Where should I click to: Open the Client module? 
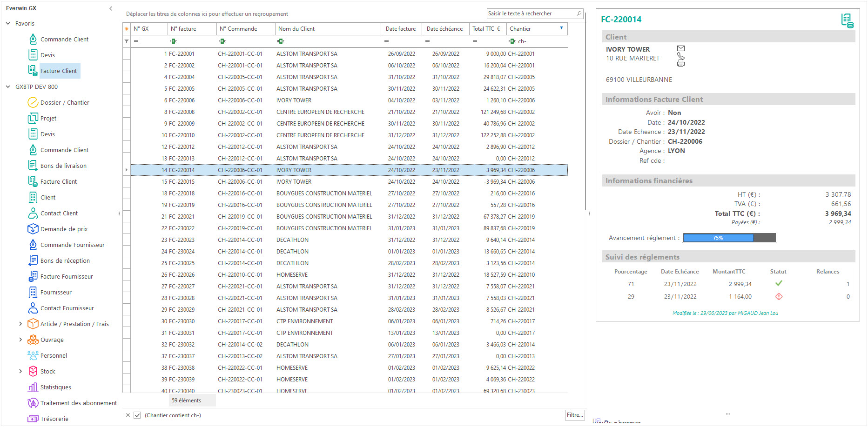tap(48, 198)
